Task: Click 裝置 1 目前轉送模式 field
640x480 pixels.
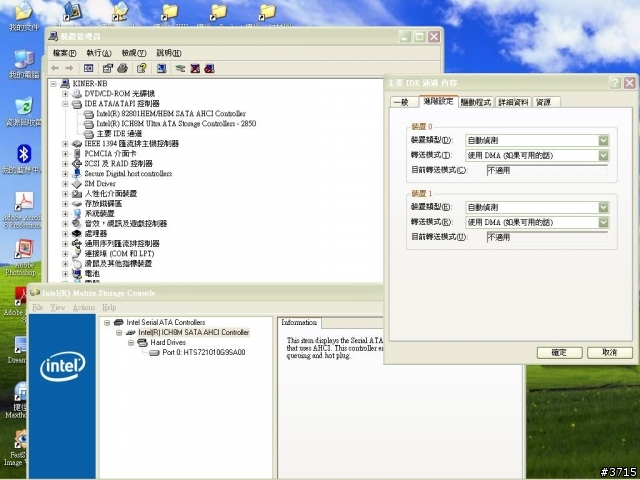Action: click(x=547, y=237)
